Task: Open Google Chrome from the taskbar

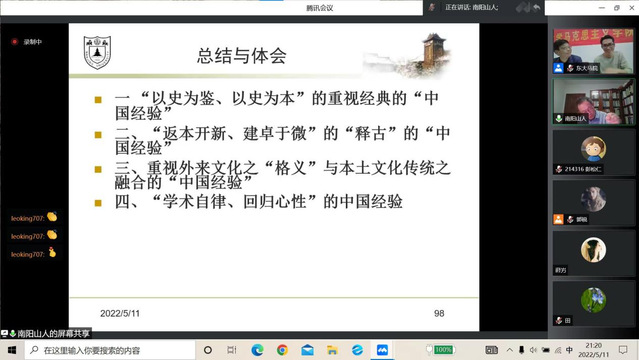Action: (282, 350)
